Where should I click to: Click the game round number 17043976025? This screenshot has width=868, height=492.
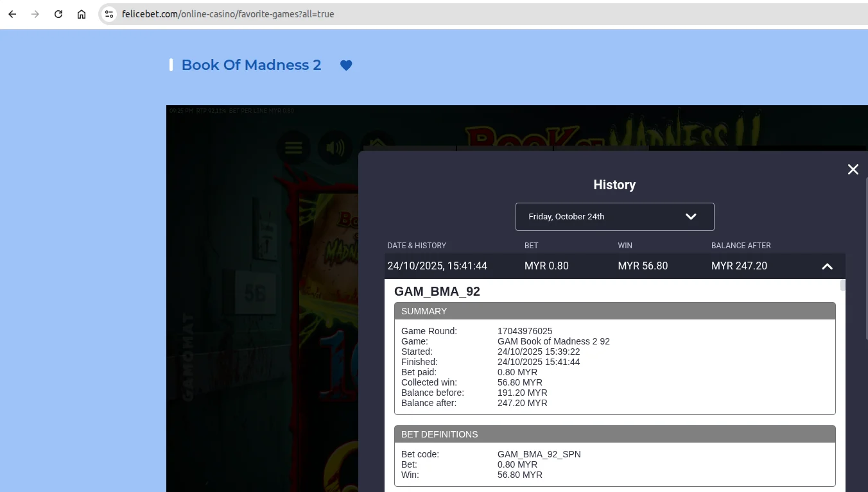click(x=525, y=331)
